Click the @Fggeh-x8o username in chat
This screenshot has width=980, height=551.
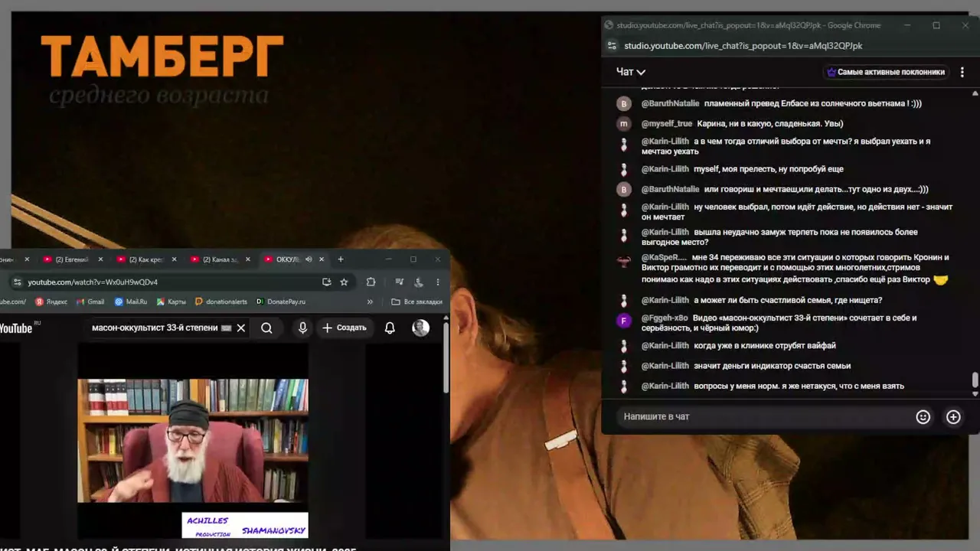[x=665, y=318]
